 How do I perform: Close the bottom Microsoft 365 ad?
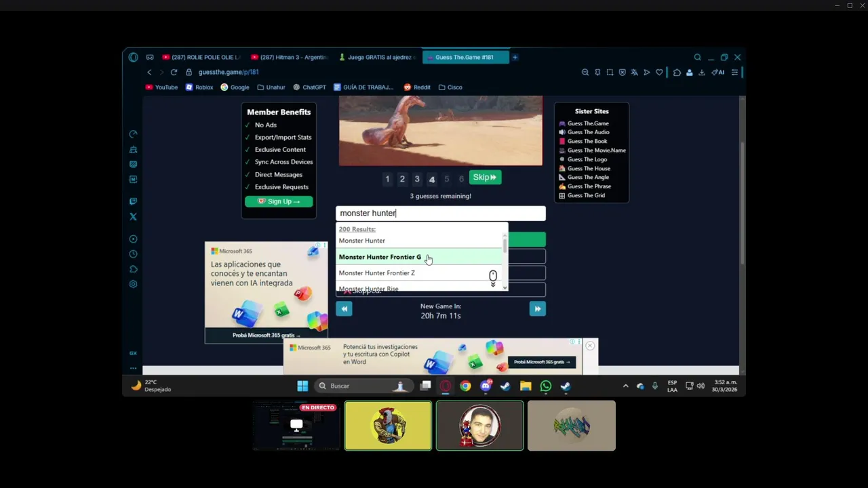click(590, 346)
